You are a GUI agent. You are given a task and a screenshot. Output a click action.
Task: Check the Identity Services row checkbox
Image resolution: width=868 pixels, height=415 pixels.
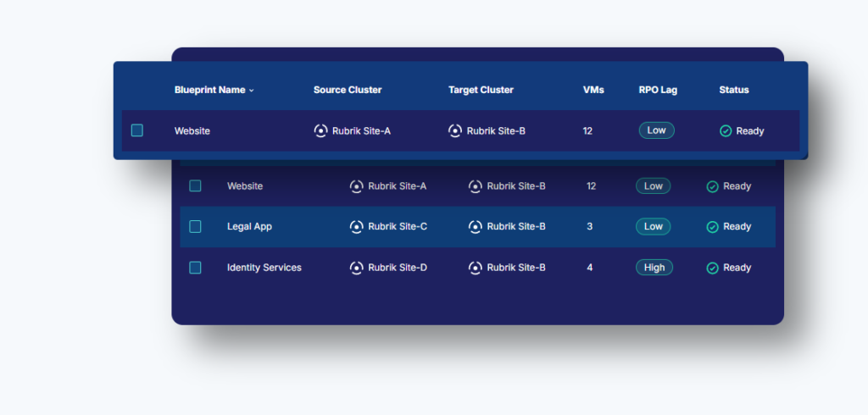click(x=195, y=268)
